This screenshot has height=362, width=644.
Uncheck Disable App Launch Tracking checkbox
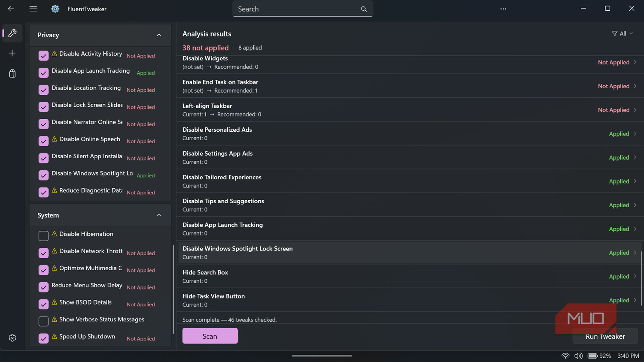point(43,72)
